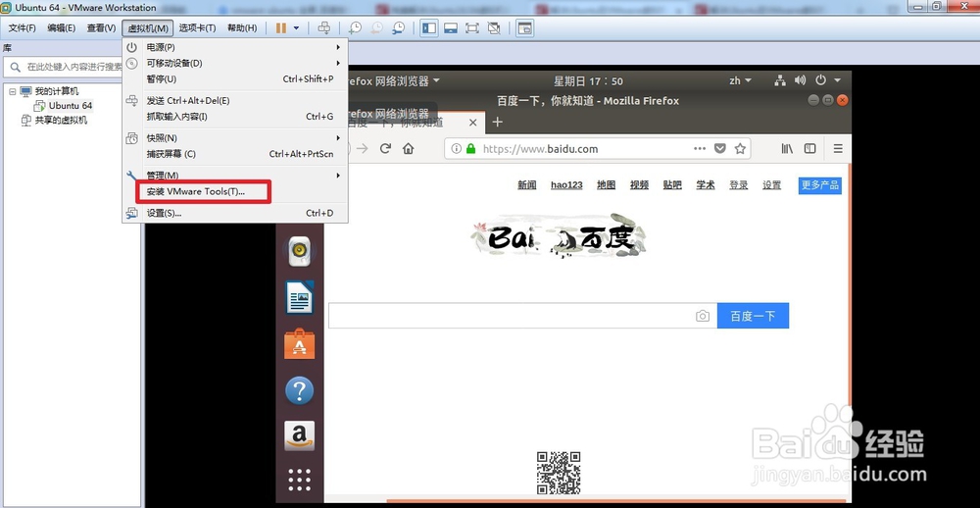Collapse the 我的计算机 tree node
The image size is (980, 508).
pos(12,91)
